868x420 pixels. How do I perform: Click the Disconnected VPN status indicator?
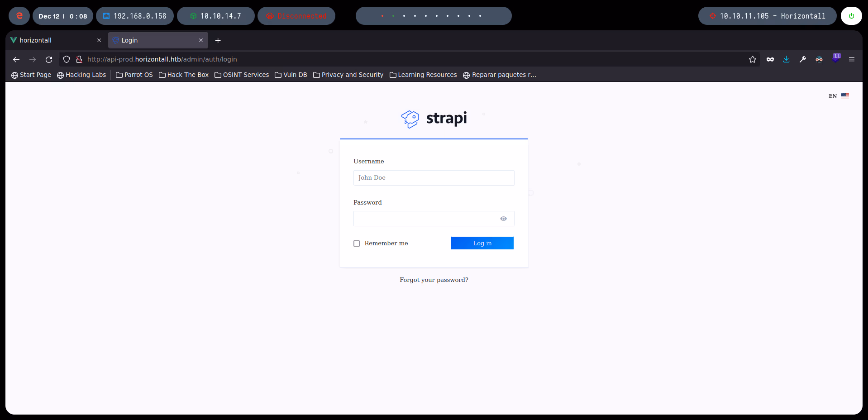coord(296,16)
